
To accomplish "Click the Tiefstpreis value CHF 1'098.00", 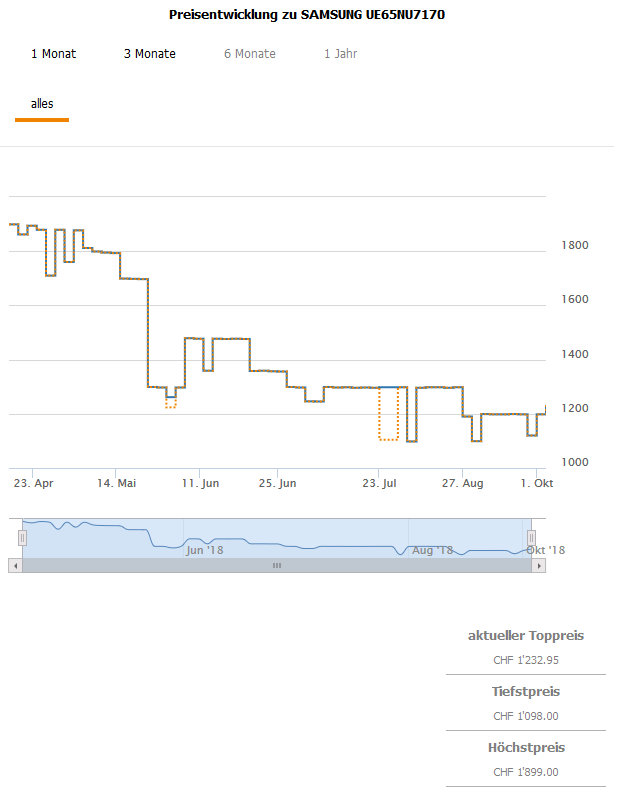I will click(526, 716).
